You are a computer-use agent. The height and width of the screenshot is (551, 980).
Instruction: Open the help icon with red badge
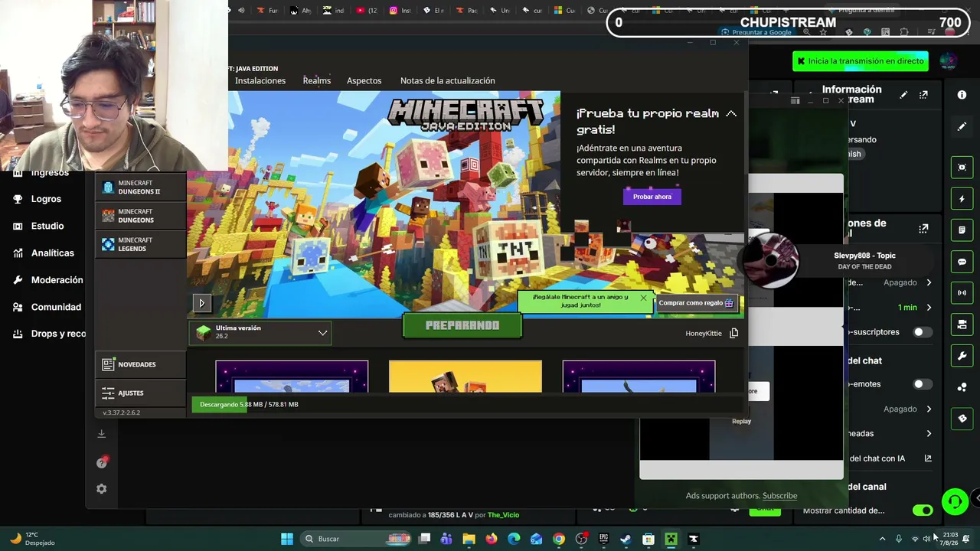point(102,462)
